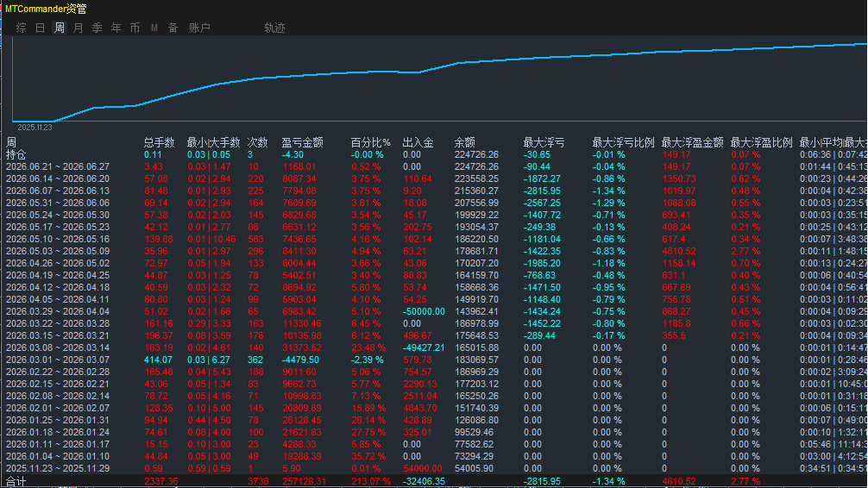Open the 年 yearly tab
This screenshot has height=488, width=868.
tap(116, 28)
